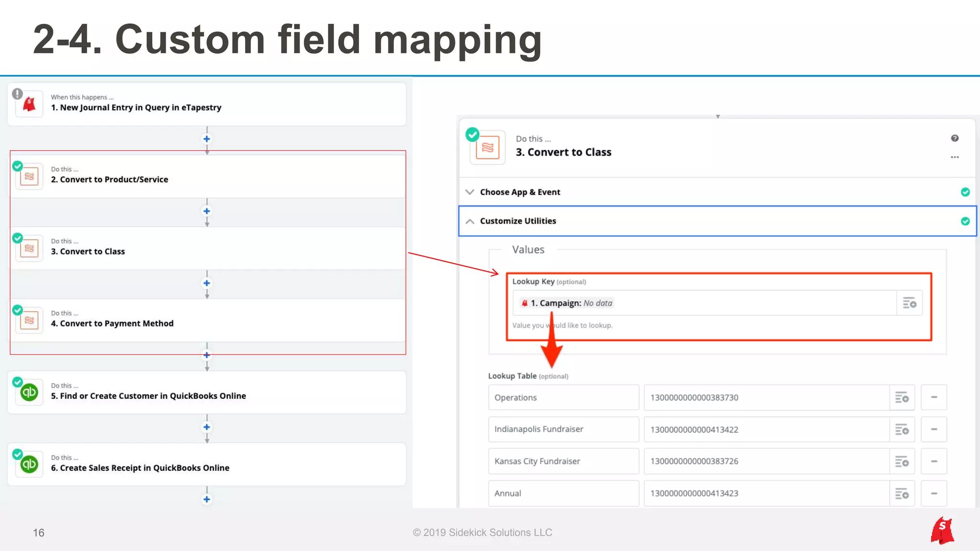
Task: Insert data into the Operations row value
Action: (x=902, y=397)
